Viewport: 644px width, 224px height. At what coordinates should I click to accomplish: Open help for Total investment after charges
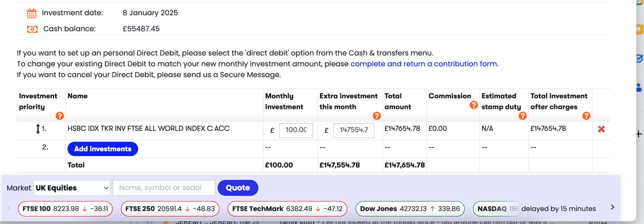tap(586, 116)
